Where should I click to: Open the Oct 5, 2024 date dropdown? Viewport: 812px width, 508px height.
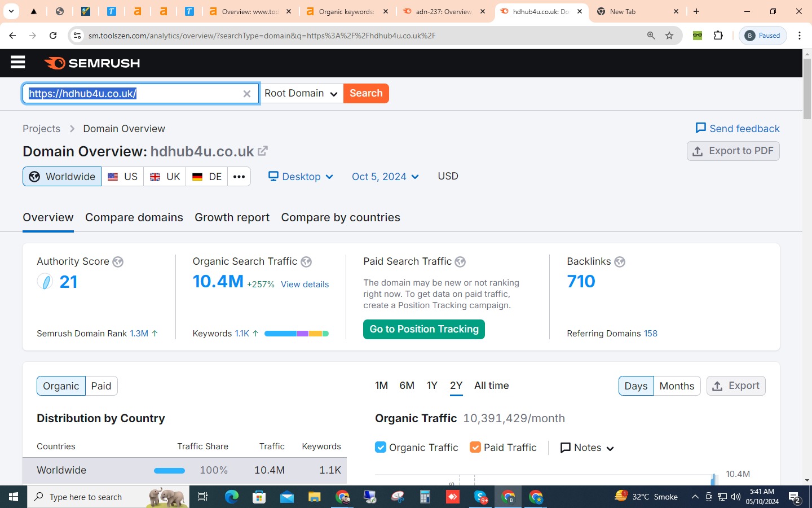[385, 177]
